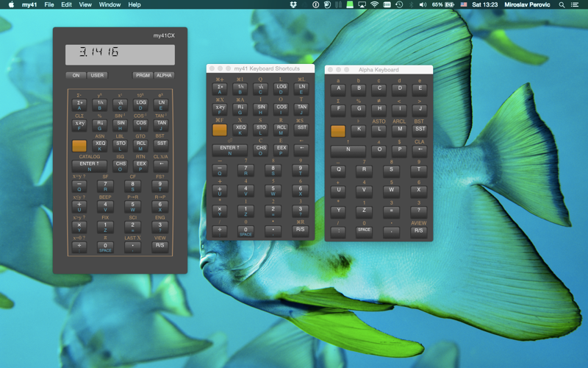Viewport: 588px width, 368px height.
Task: Open the Help menu
Action: tap(135, 4)
